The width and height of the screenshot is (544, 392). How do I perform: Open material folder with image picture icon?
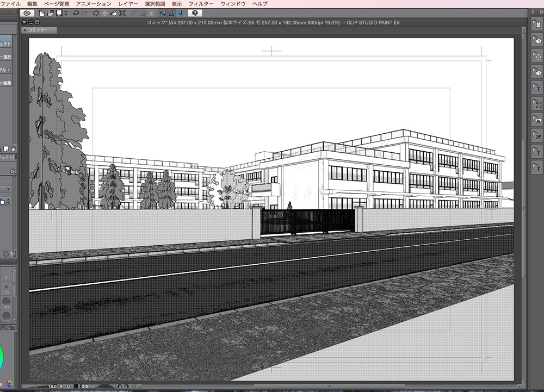coord(537,120)
